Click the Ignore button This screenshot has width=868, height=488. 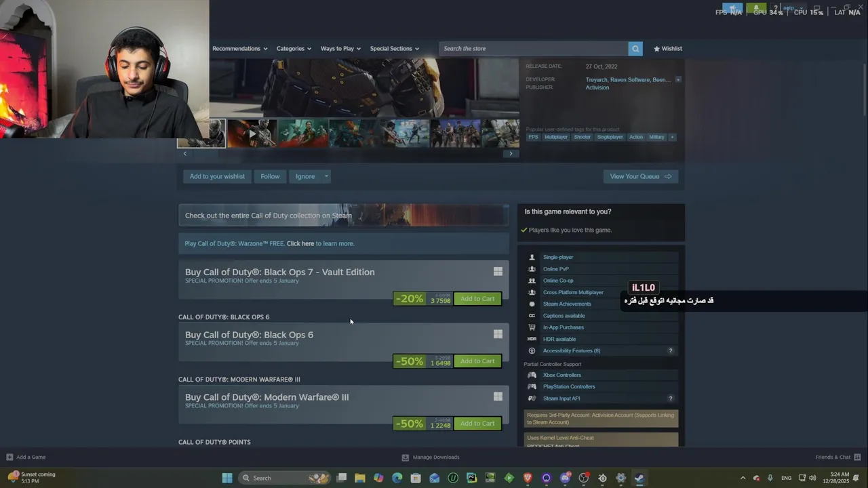pos(305,176)
